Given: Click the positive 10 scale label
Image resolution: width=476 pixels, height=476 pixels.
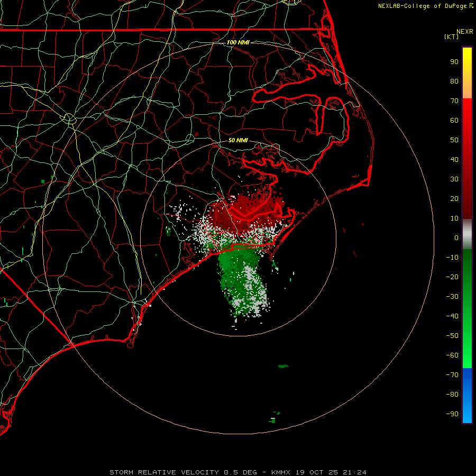Looking at the screenshot, I should point(454,218).
